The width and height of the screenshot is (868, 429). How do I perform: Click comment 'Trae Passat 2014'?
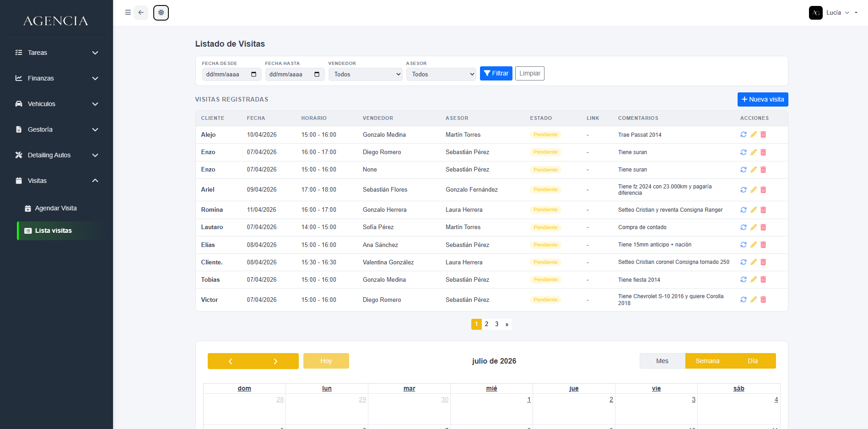pyautogui.click(x=640, y=134)
